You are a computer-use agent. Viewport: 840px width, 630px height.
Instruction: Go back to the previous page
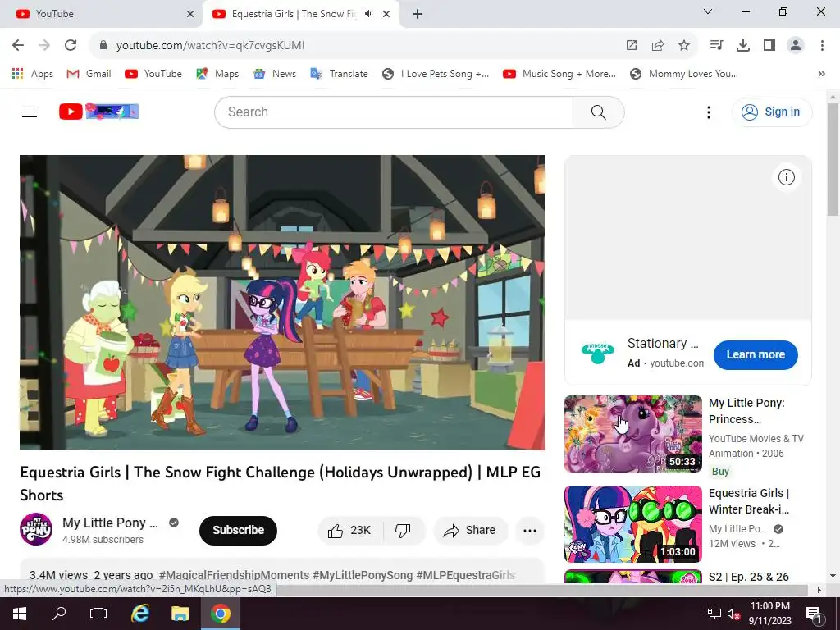(x=18, y=45)
